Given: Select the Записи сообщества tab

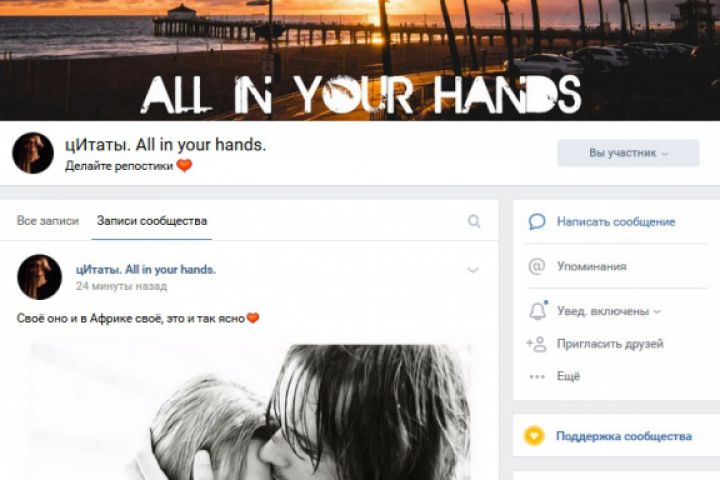Looking at the screenshot, I should pos(152,221).
